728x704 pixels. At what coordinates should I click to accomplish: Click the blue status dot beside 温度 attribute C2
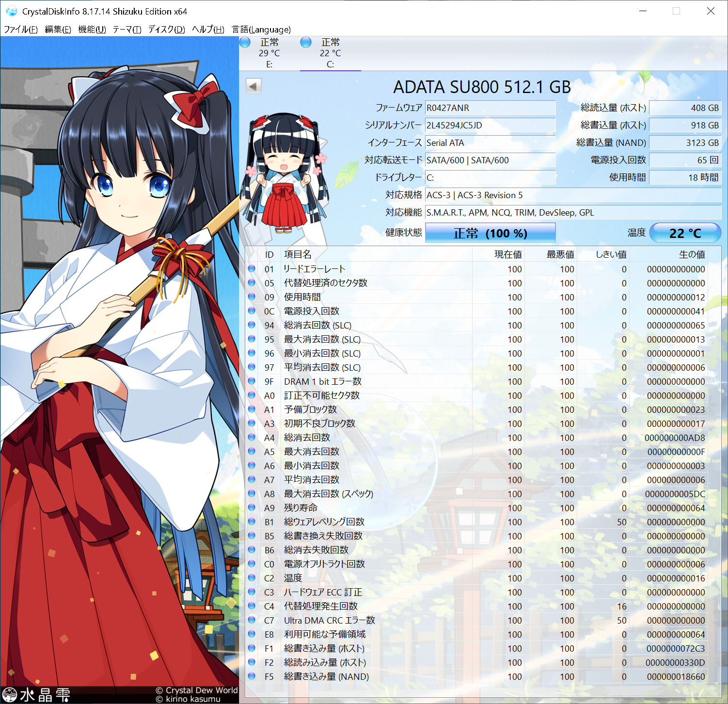(x=252, y=578)
